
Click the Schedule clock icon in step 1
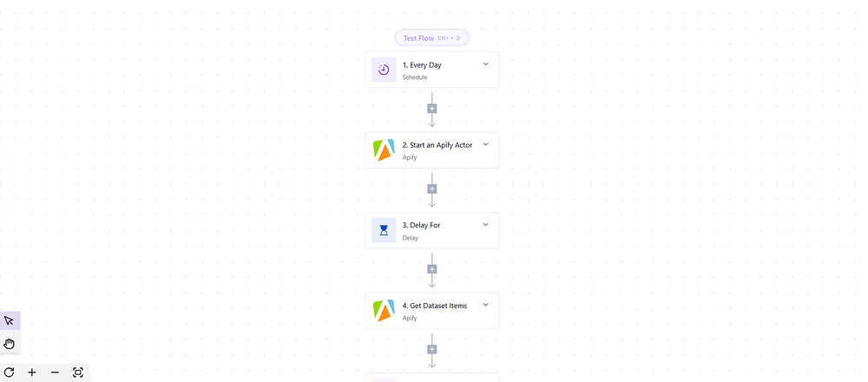click(x=384, y=69)
